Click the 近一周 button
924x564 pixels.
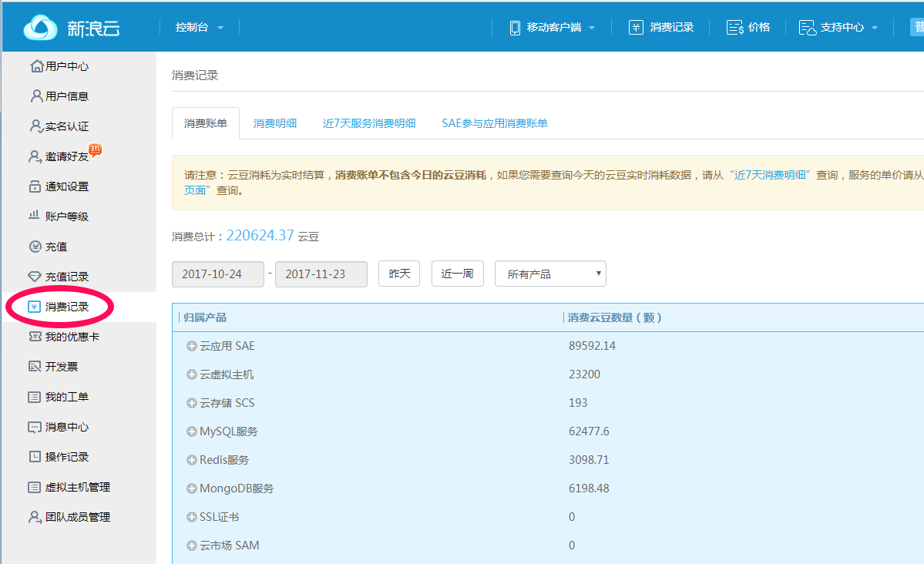(x=457, y=274)
